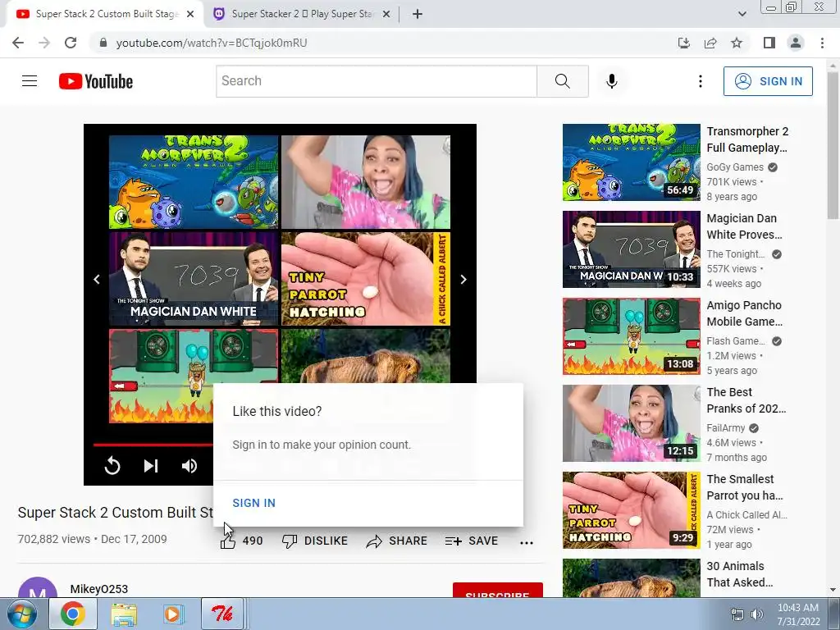Show more suggestions with right arrow
The image size is (840, 630).
463,279
